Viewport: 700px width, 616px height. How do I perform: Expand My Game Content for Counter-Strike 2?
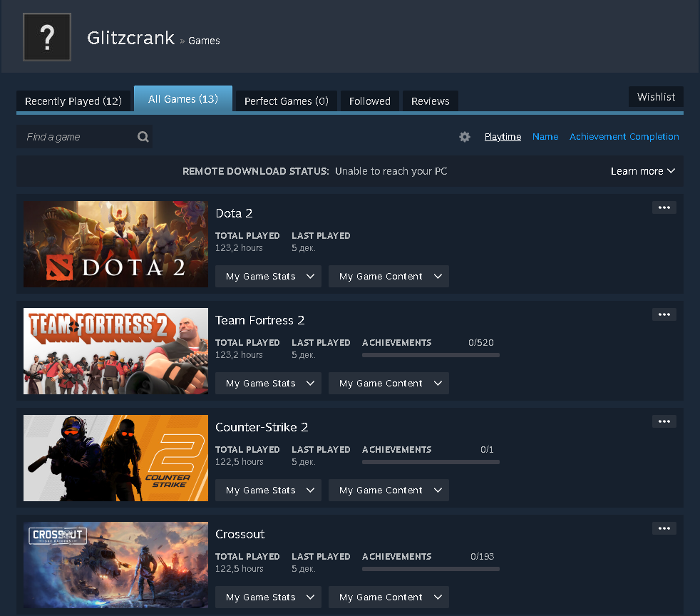point(388,490)
